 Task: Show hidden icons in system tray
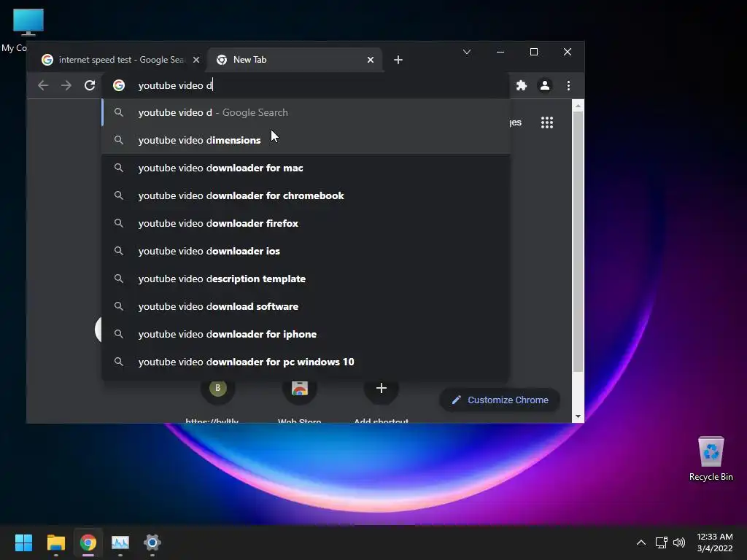(x=641, y=542)
